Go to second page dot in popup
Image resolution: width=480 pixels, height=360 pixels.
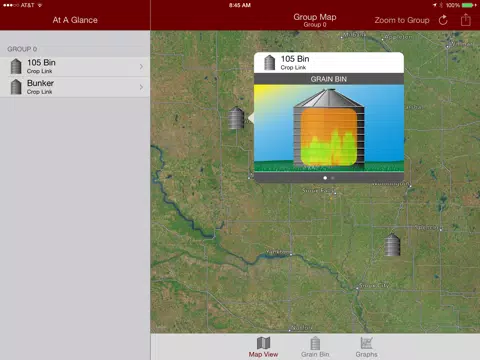click(333, 178)
